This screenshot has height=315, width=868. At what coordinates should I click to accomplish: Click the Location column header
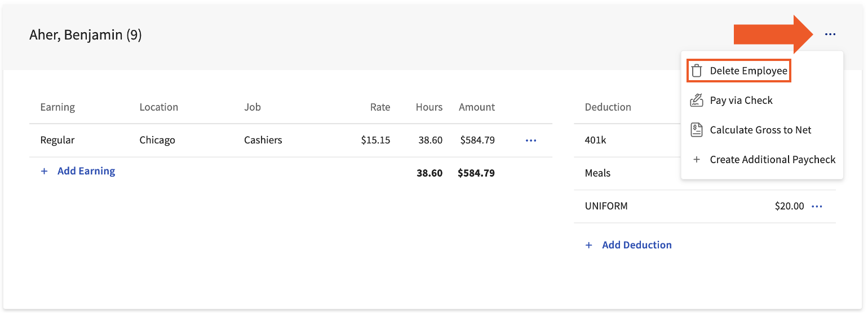click(x=159, y=107)
